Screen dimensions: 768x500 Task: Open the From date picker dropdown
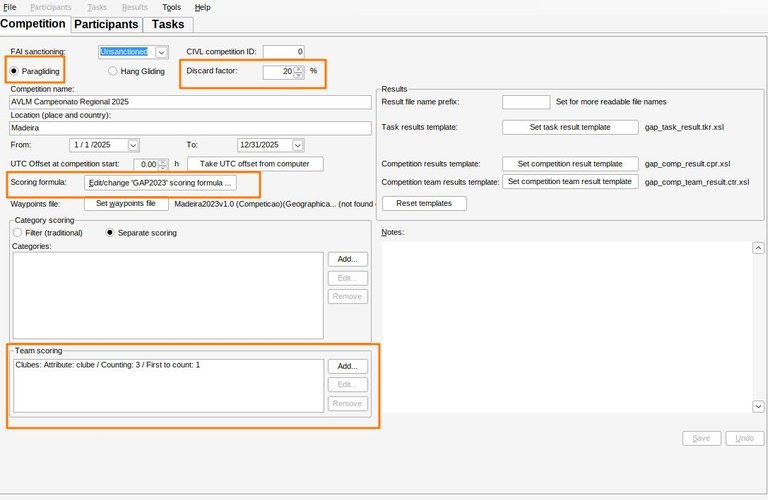coord(133,145)
